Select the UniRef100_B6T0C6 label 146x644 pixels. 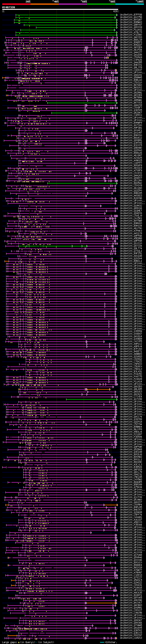(131, 103)
